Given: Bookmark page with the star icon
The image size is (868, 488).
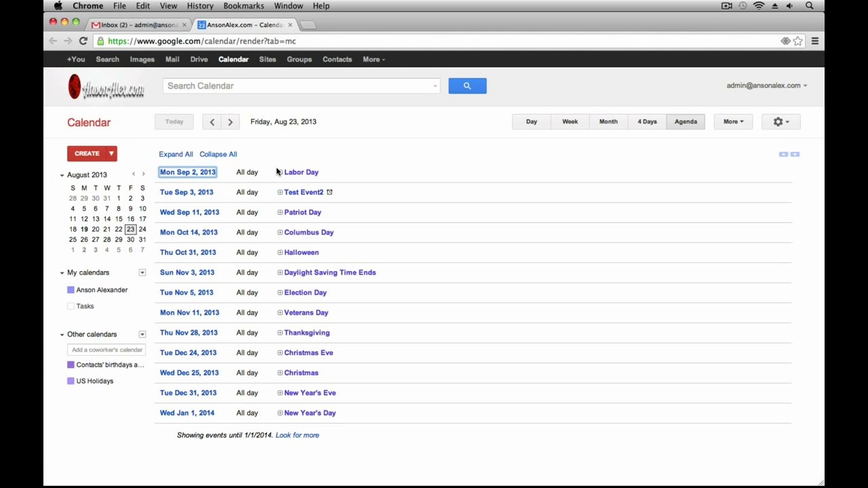Looking at the screenshot, I should 798,41.
